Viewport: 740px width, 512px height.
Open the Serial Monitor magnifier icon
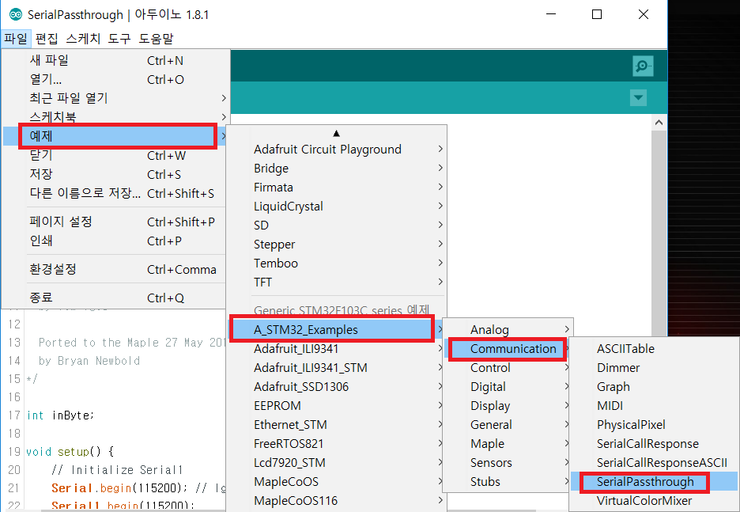643,66
